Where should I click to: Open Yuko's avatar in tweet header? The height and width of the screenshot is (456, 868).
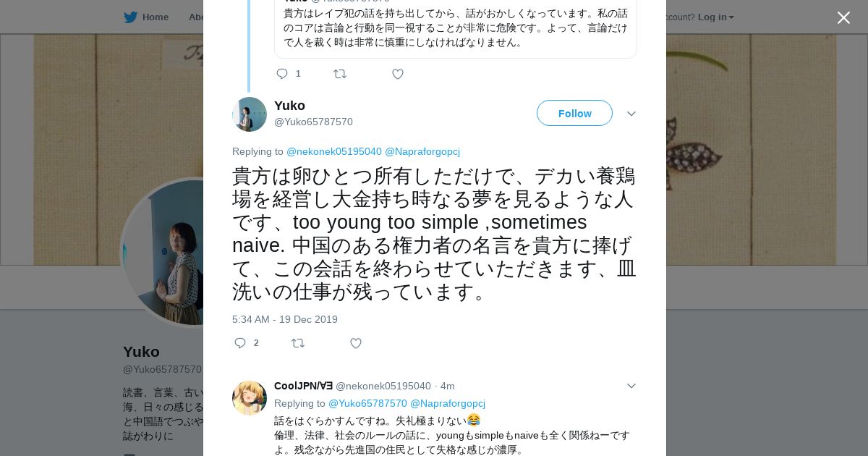coord(250,114)
